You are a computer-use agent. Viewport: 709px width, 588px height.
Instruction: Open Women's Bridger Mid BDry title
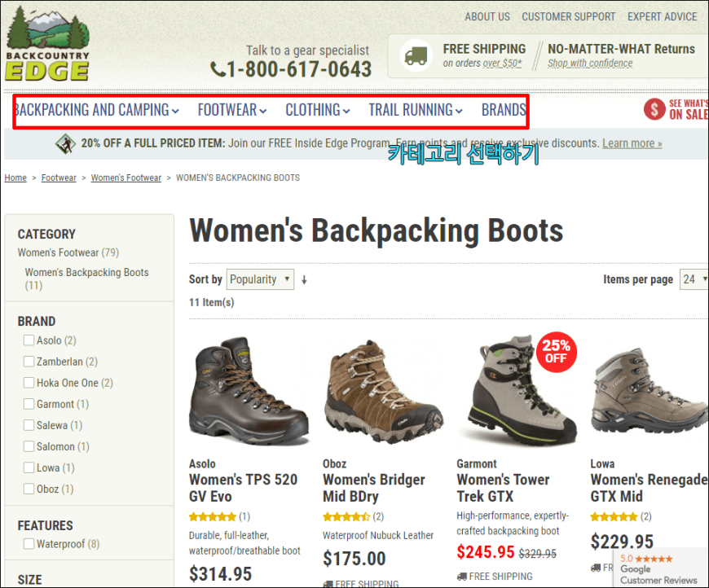tap(374, 488)
